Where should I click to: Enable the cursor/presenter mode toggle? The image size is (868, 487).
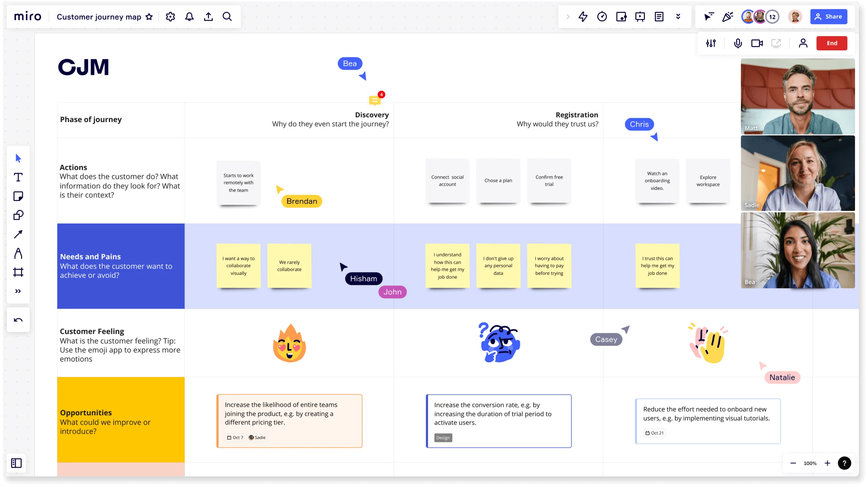tap(710, 17)
